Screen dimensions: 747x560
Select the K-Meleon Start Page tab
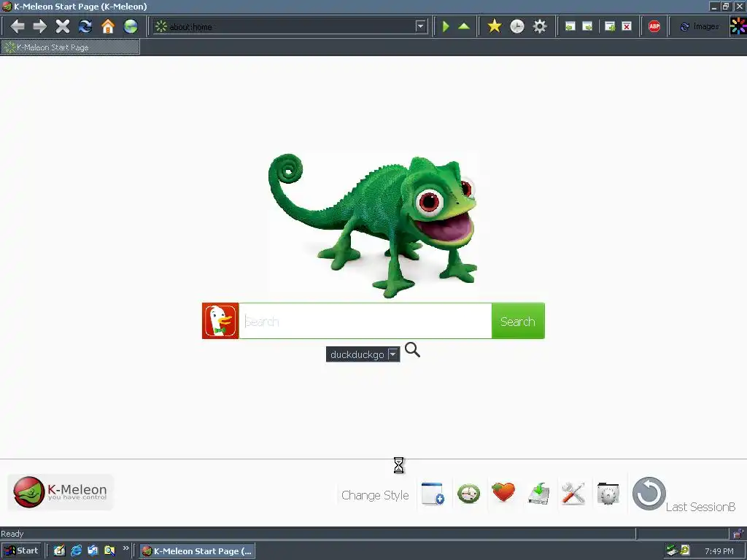pyautogui.click(x=70, y=47)
